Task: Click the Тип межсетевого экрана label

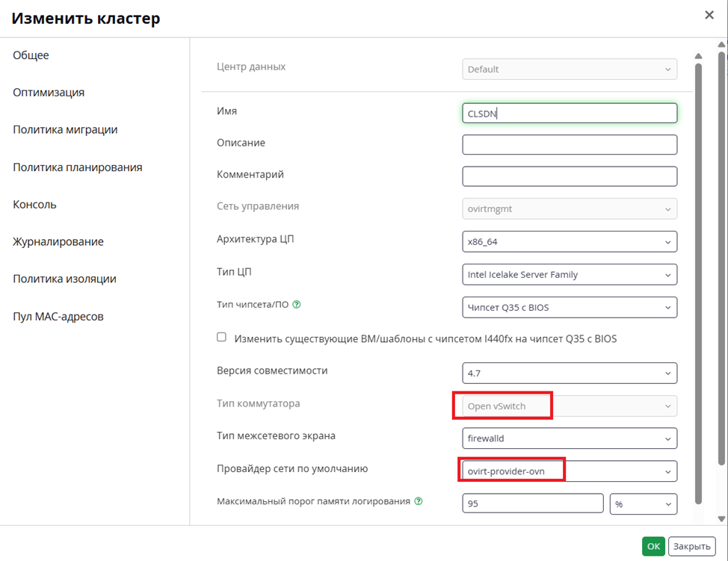Action: 276,436
